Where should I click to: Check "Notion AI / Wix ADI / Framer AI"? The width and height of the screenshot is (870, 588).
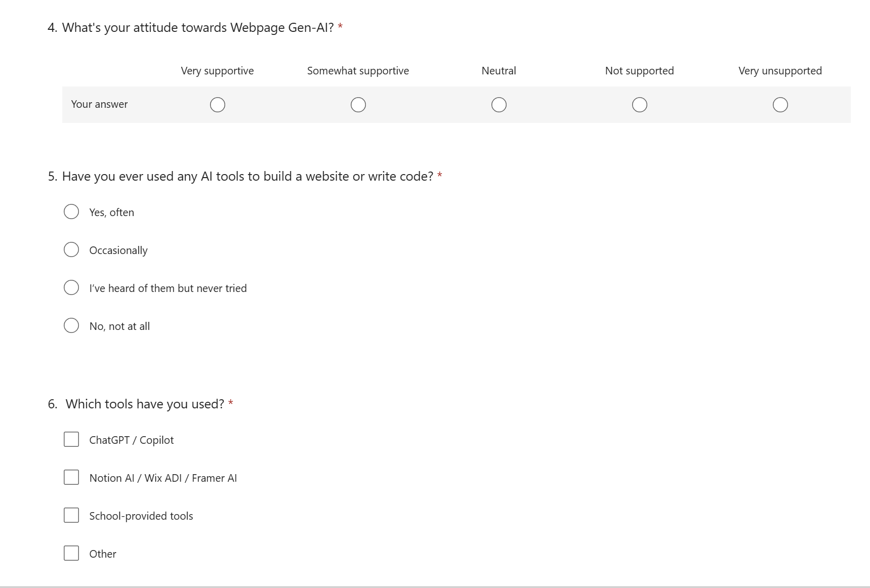click(x=71, y=477)
